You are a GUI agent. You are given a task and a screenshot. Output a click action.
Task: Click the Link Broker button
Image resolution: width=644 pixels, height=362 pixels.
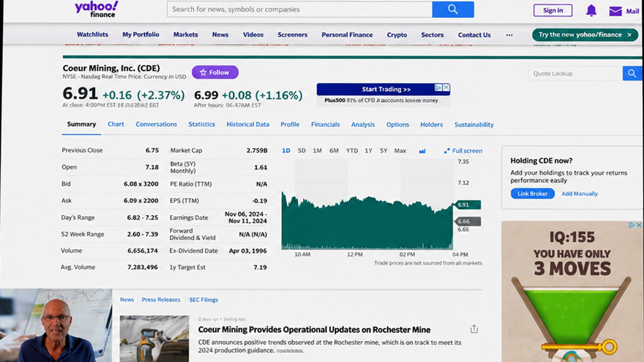(532, 194)
